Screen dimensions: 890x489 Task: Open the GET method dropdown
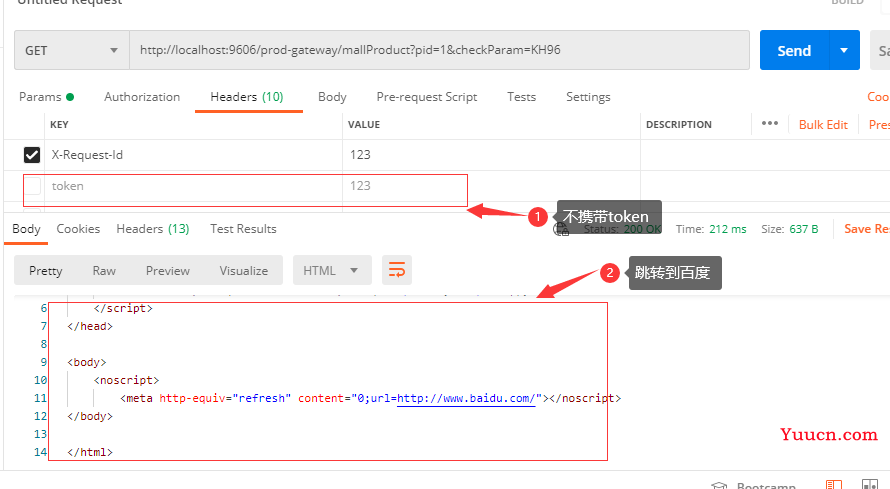click(72, 50)
